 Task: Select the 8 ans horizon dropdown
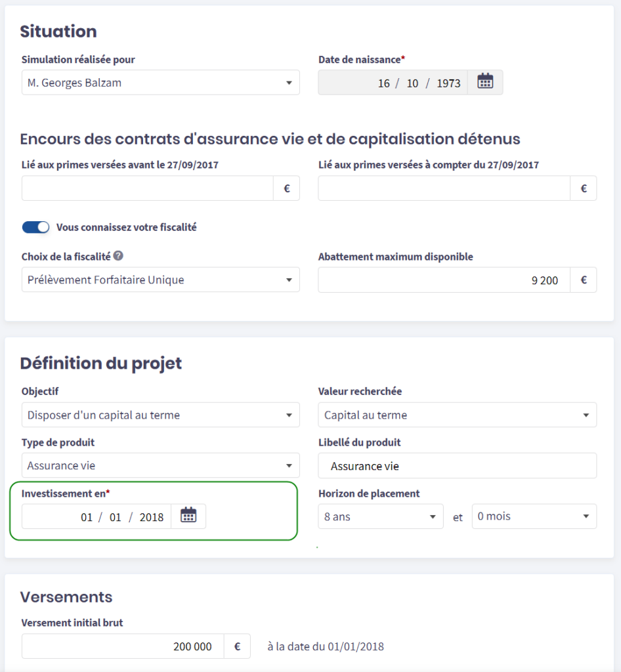pyautogui.click(x=380, y=516)
